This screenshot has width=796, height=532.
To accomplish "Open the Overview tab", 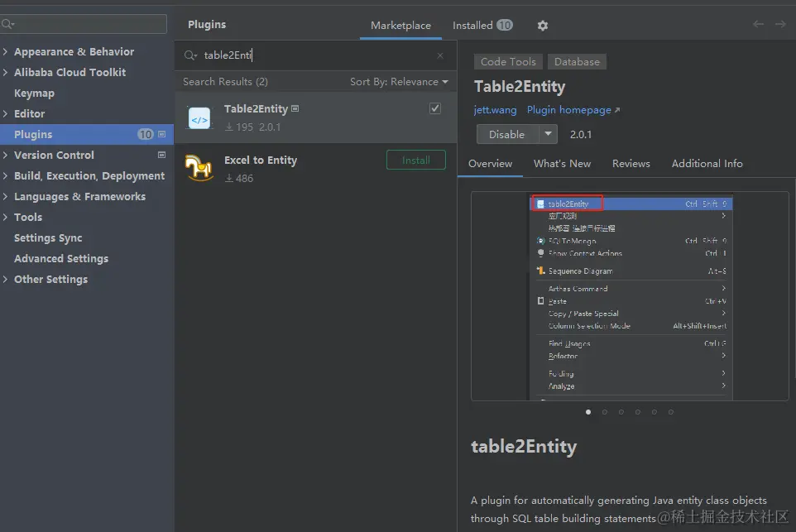I will (x=490, y=164).
